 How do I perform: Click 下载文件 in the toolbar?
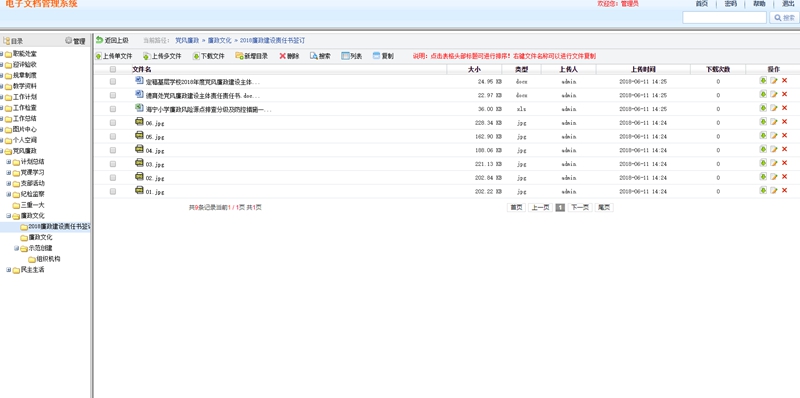click(x=209, y=56)
